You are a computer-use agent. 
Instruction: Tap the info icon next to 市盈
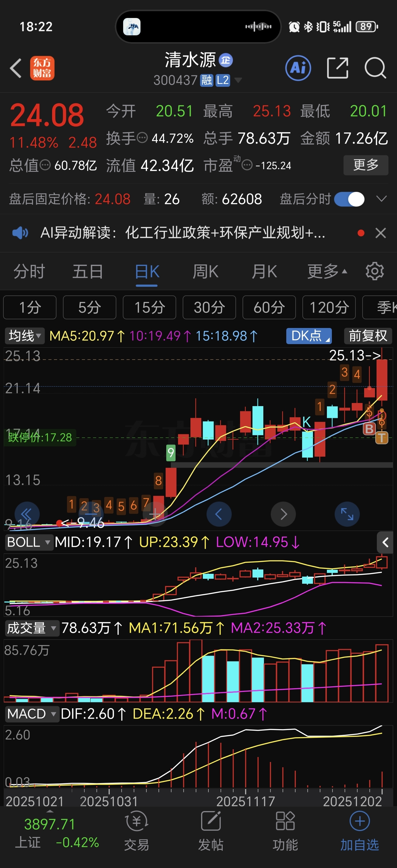[x=248, y=165]
